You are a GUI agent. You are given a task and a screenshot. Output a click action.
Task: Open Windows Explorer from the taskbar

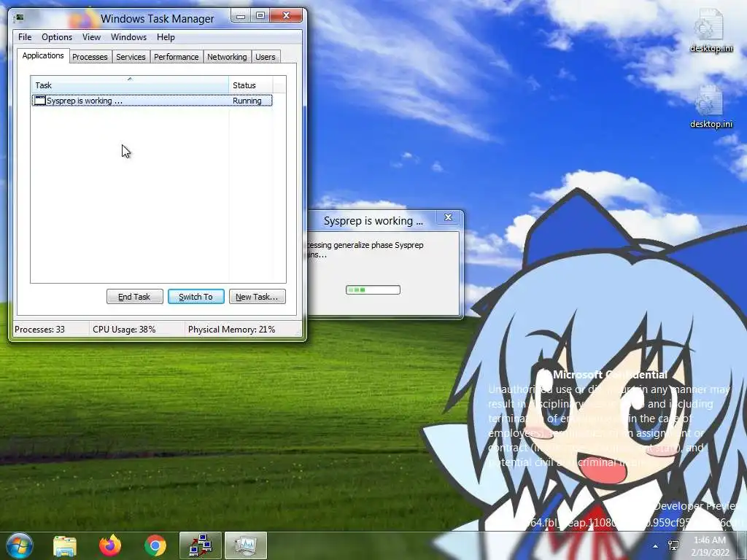(65, 545)
